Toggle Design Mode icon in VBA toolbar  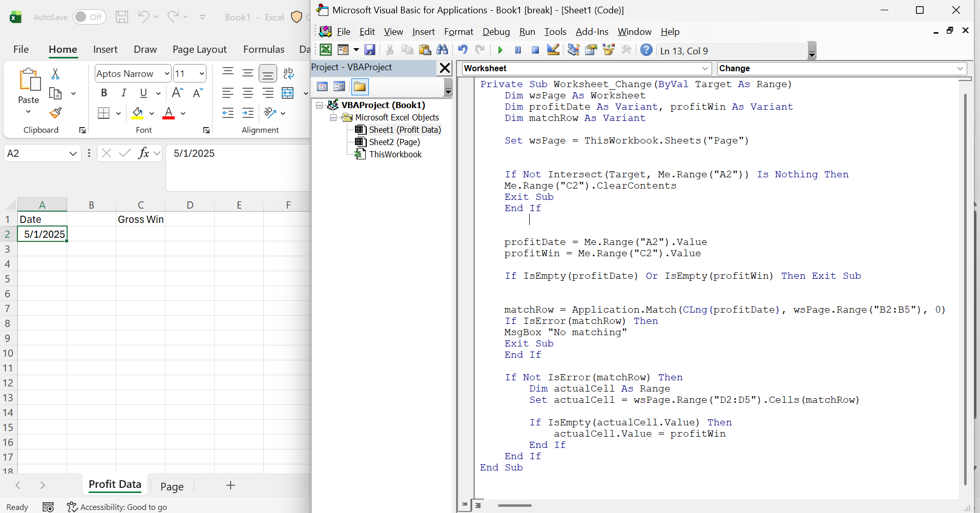pyautogui.click(x=553, y=50)
